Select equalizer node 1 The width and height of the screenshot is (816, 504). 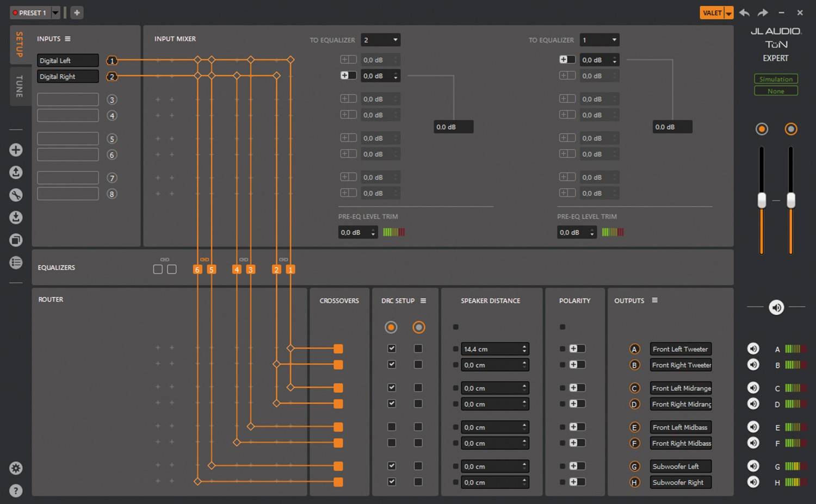coord(290,269)
